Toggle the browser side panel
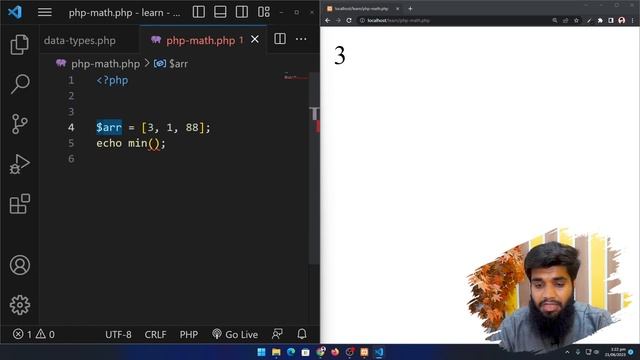The image size is (640, 360). [611, 20]
